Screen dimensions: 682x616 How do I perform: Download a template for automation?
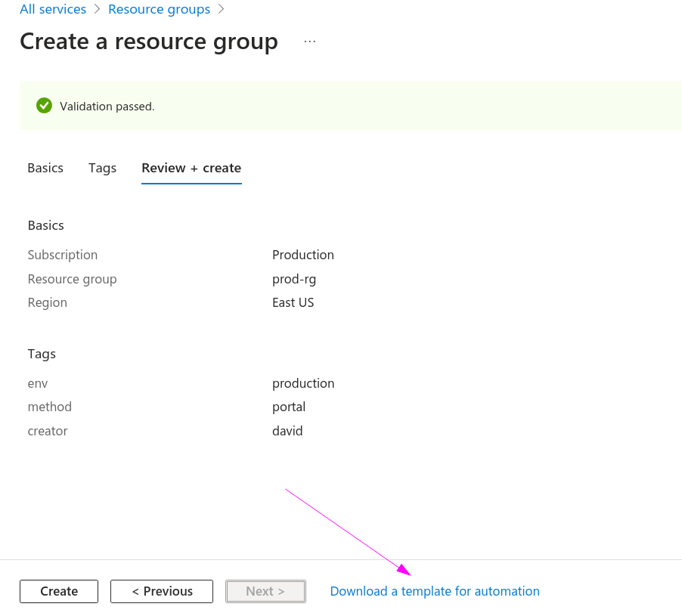point(435,591)
